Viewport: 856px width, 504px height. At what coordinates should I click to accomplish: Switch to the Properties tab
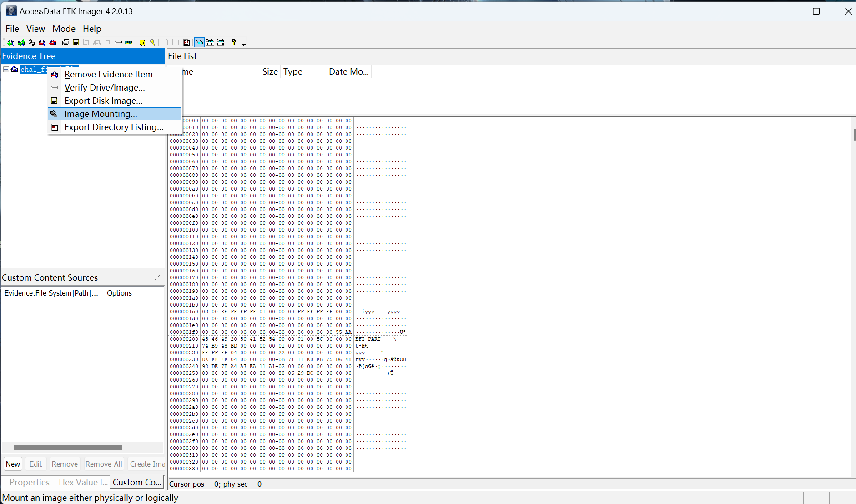point(29,482)
